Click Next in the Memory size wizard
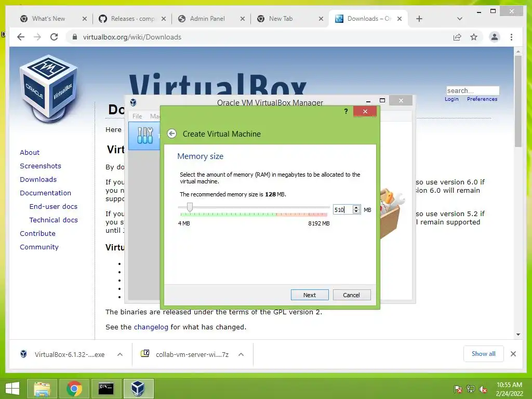 pos(310,295)
